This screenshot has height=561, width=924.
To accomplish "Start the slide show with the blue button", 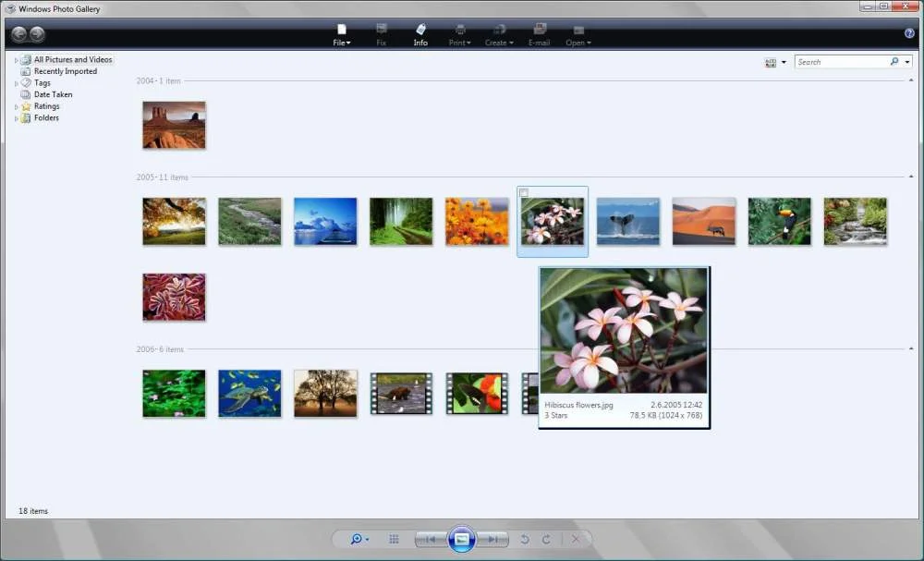I will click(461, 539).
